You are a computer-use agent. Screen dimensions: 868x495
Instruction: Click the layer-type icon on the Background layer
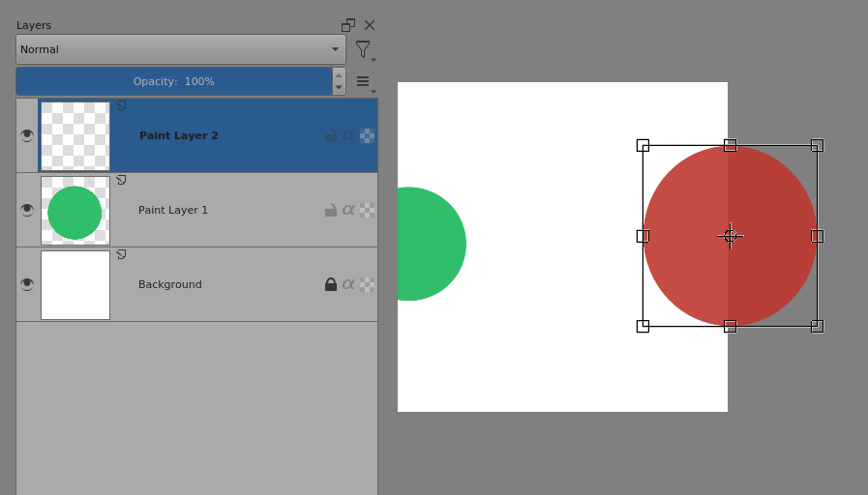[x=121, y=254]
